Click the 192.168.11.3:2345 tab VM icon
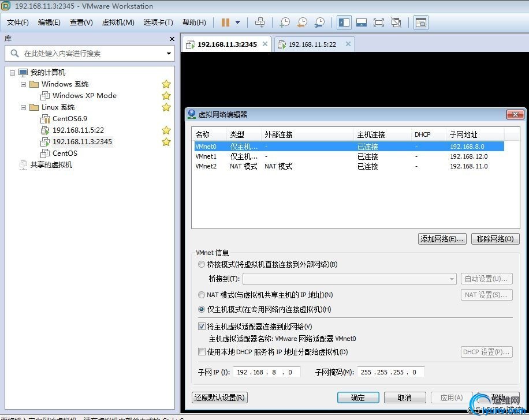This screenshot has height=420, width=529. pyautogui.click(x=191, y=44)
